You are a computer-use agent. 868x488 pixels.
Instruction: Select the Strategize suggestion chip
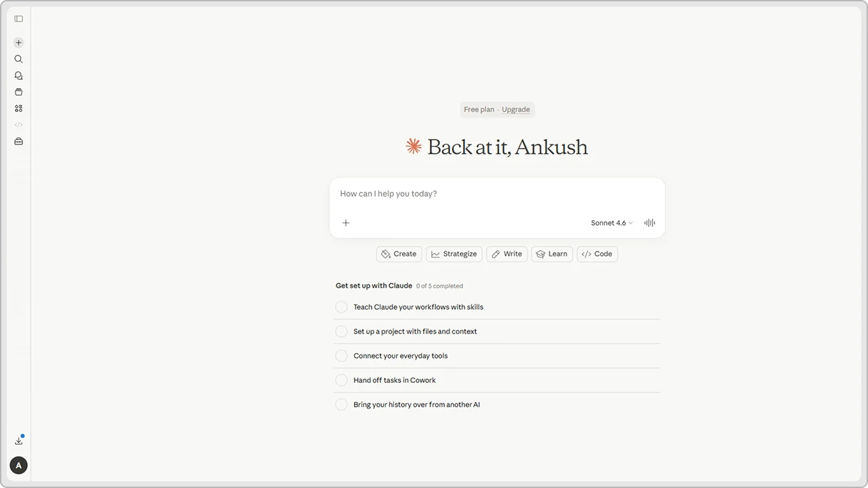click(454, 254)
